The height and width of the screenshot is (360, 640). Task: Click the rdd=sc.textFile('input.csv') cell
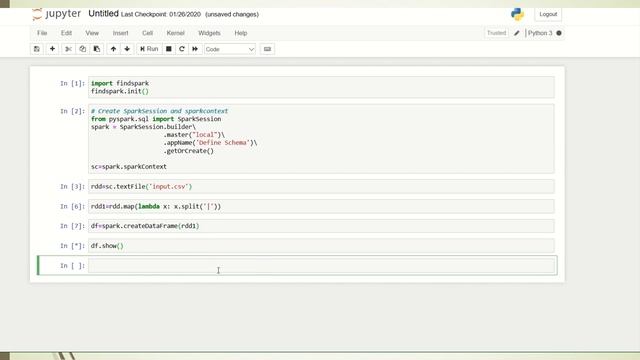(x=322, y=187)
